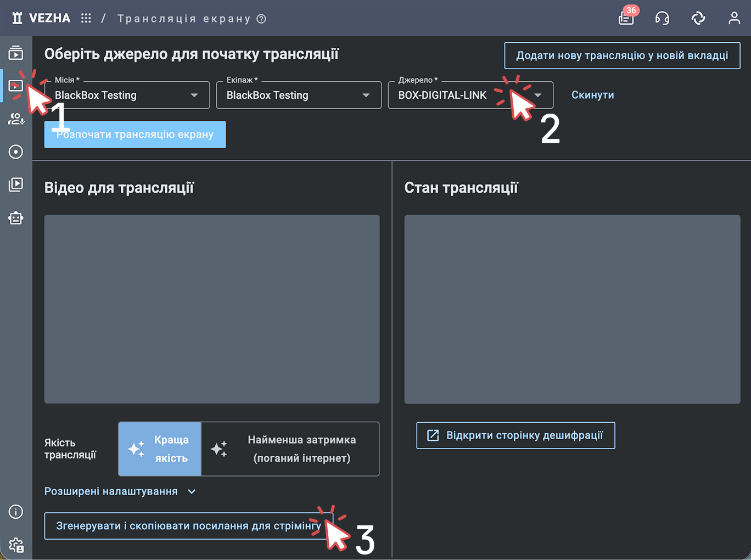Select Краща якість stream quality
This screenshot has width=751, height=560.
[160, 449]
